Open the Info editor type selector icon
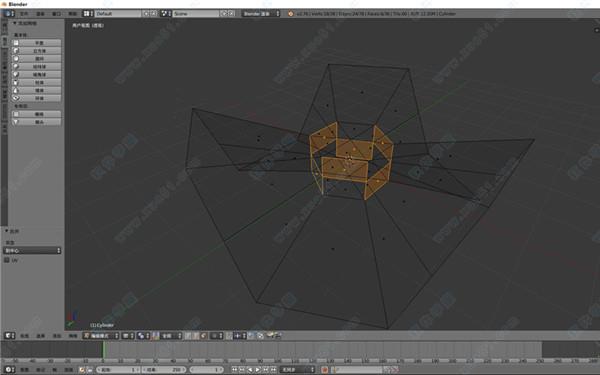The image size is (600, 375). click(x=9, y=13)
